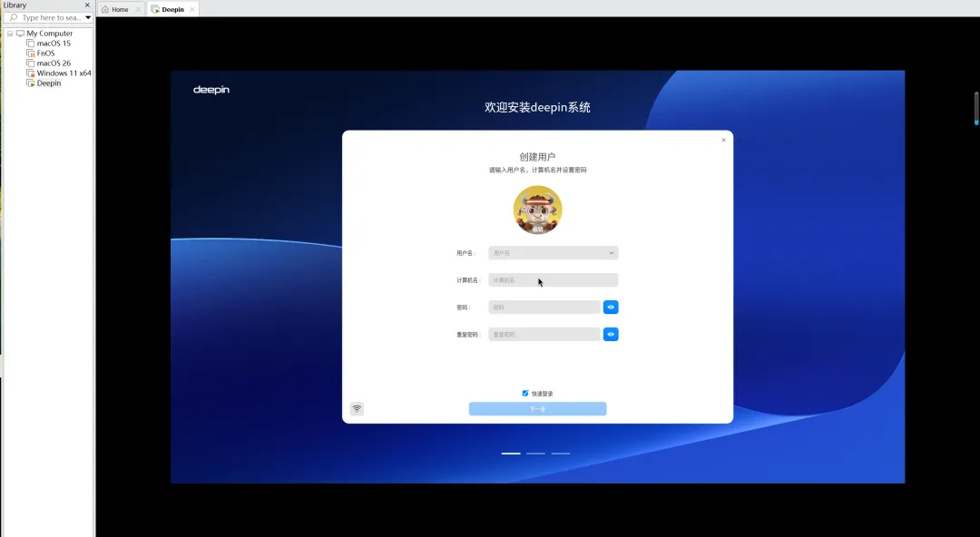The height and width of the screenshot is (537, 980).
Task: Select the Deepin virtual machine in library
Action: [x=49, y=83]
